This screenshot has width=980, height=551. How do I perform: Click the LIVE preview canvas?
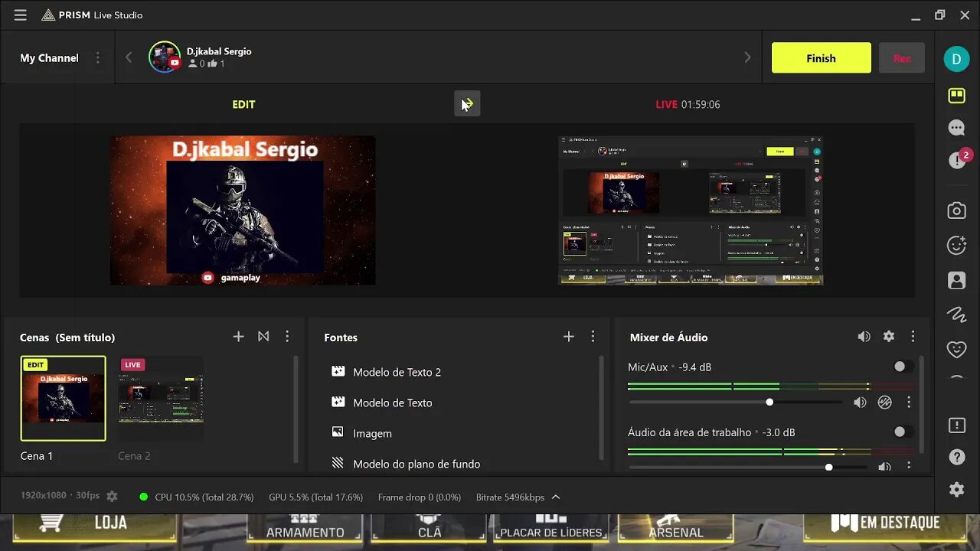691,210
